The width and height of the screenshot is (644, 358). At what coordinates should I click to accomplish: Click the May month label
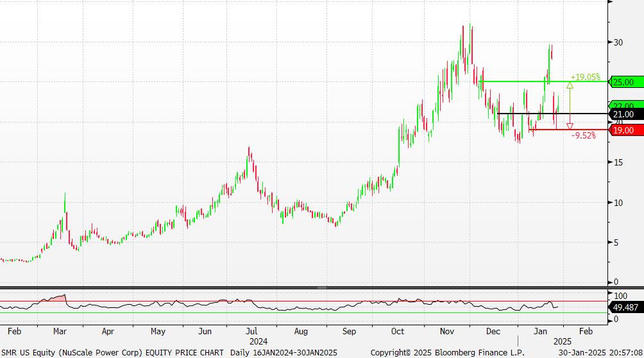(x=158, y=331)
